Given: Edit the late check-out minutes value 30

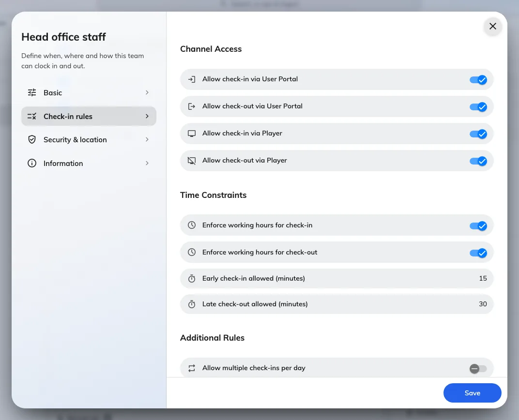Looking at the screenshot, I should pyautogui.click(x=483, y=304).
